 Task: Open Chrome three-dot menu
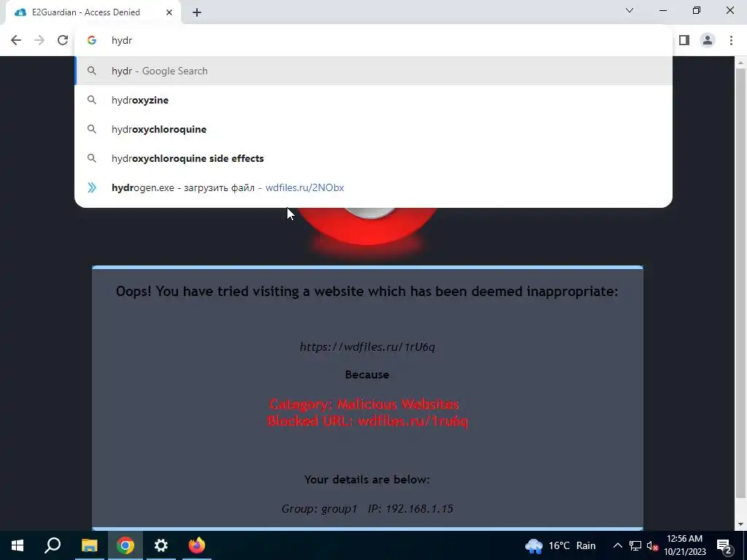coord(731,41)
